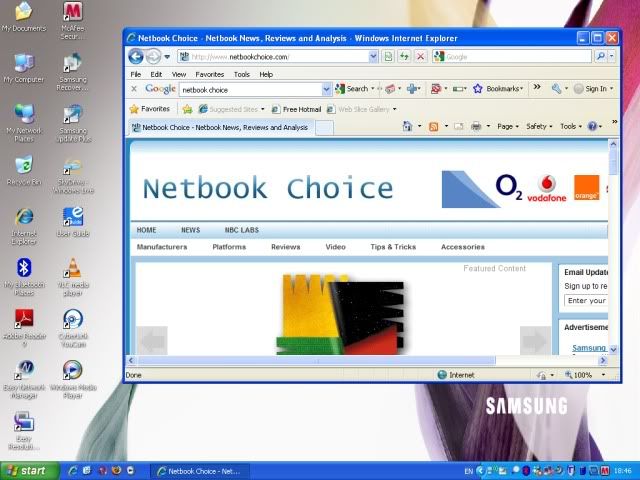Viewport: 640px width, 480px height.
Task: Open the Tools menu in menu bar
Action: click(x=242, y=74)
